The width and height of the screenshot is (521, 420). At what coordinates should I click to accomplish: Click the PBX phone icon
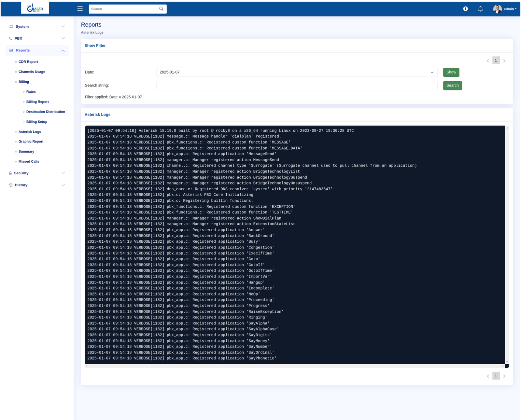[x=11, y=38]
